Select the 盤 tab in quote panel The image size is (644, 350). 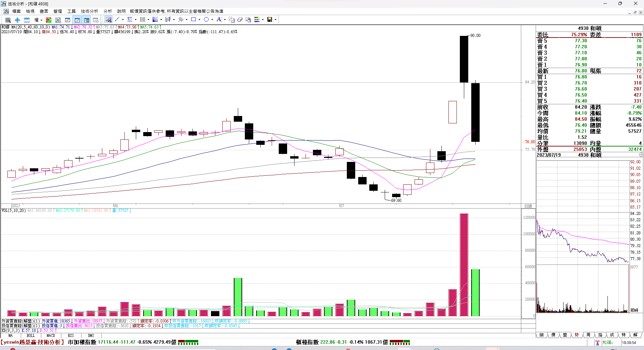point(565,335)
